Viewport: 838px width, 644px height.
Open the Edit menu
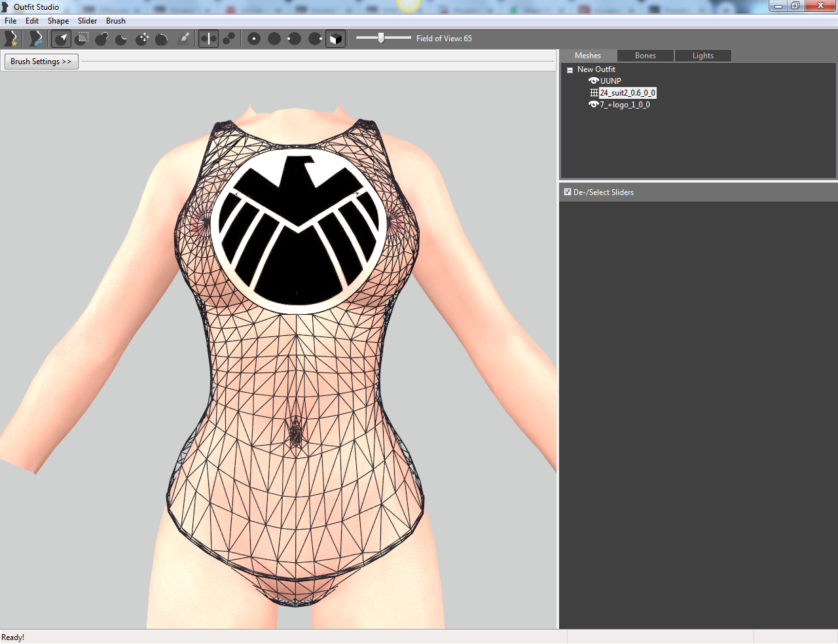[x=32, y=21]
